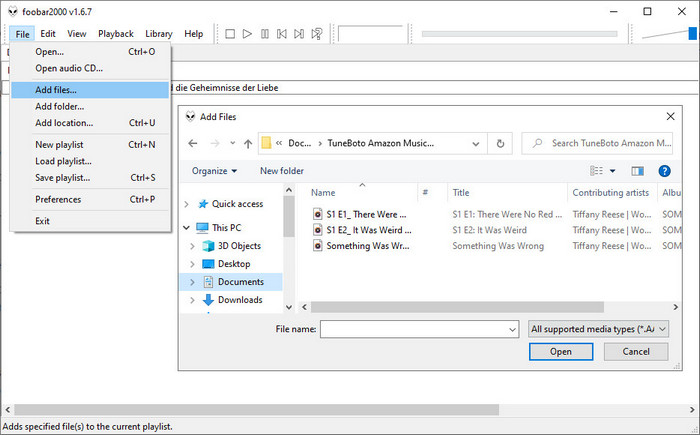
Task: Click the random playback icon
Action: [317, 34]
